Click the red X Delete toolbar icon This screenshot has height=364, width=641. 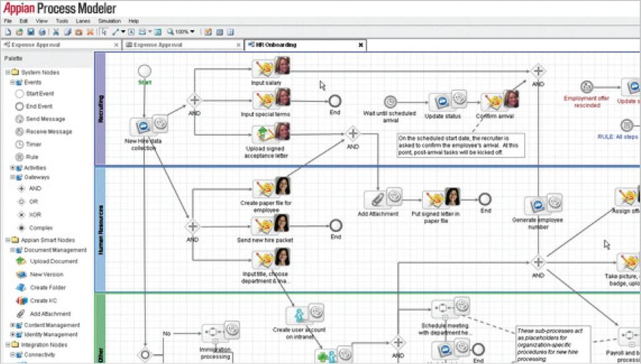click(x=90, y=32)
